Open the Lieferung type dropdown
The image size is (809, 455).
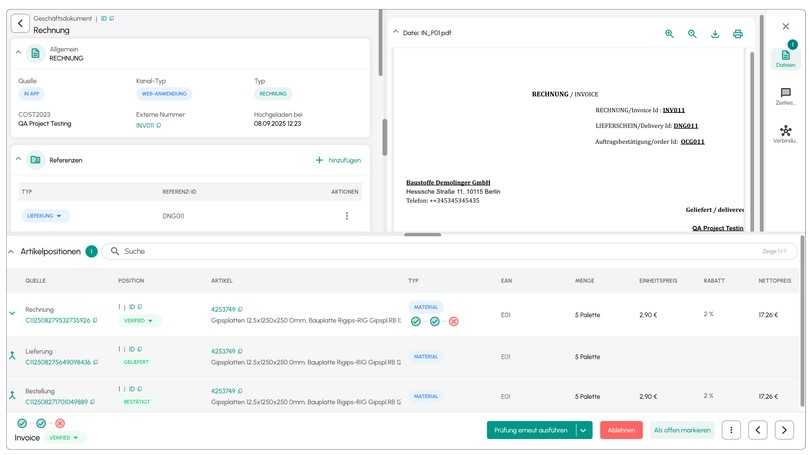click(45, 216)
